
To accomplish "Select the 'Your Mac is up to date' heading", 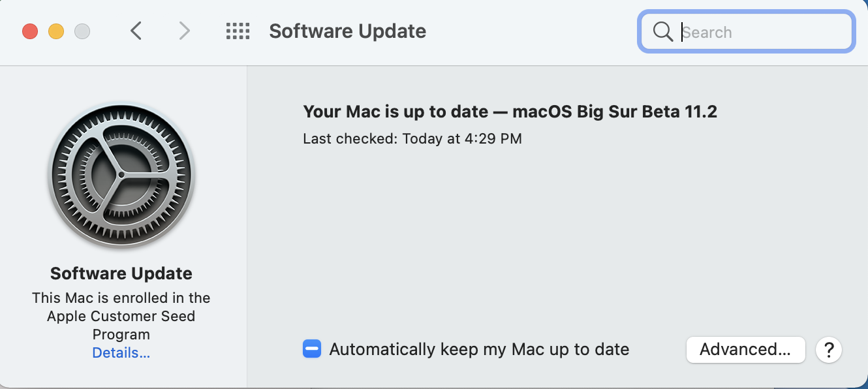I will (x=395, y=112).
